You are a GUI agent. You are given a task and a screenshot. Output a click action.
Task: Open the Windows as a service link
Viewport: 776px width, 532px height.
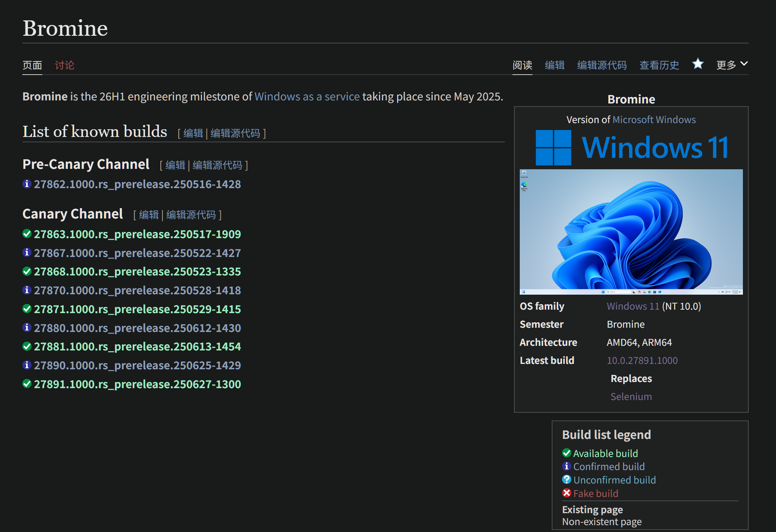point(307,97)
